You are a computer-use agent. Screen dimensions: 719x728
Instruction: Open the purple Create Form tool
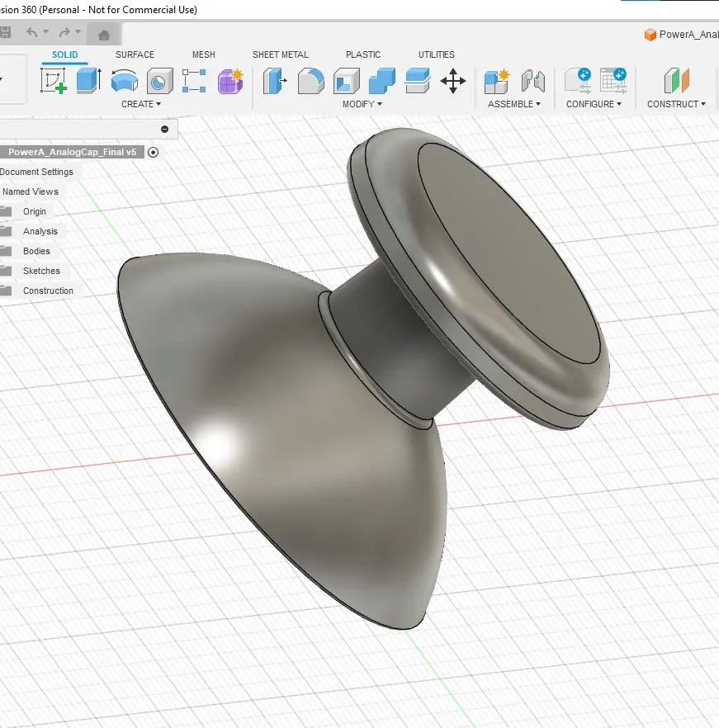click(x=229, y=81)
